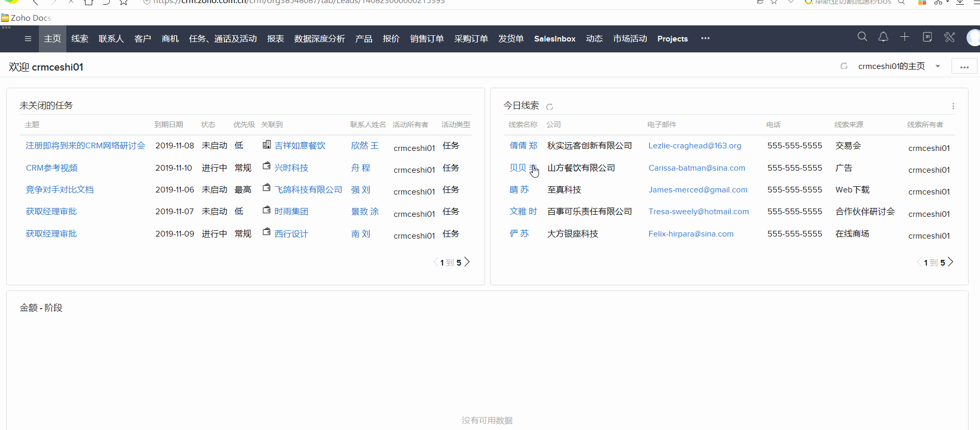Click the search magnifier icon
This screenshot has height=430, width=980.
pyautogui.click(x=862, y=37)
